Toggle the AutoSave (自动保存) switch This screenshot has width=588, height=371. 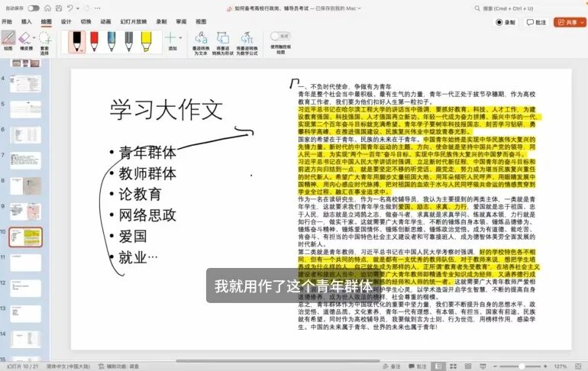34,8
